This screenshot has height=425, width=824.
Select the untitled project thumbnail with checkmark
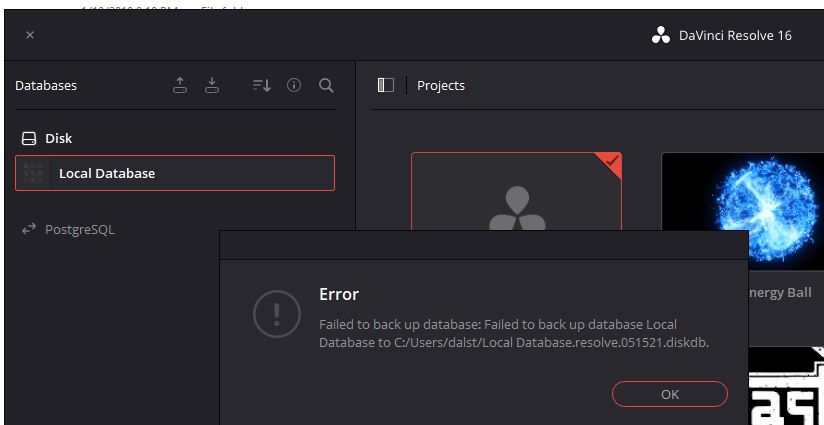[516, 191]
